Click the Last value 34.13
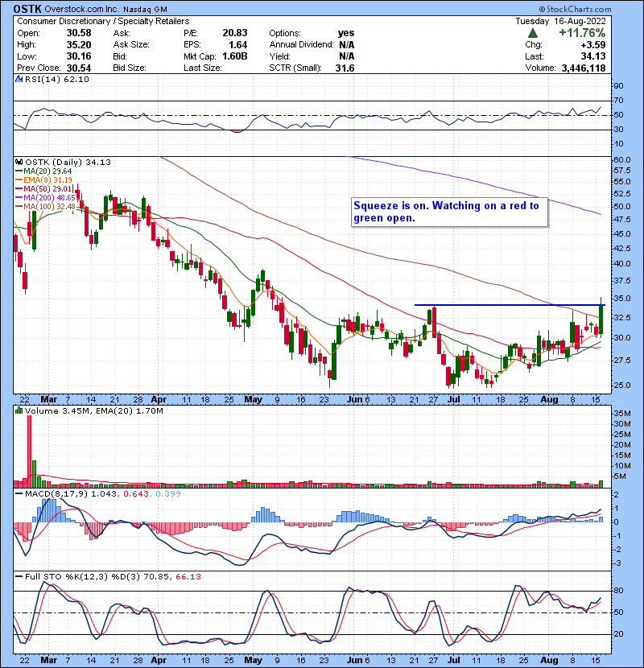 click(x=592, y=56)
